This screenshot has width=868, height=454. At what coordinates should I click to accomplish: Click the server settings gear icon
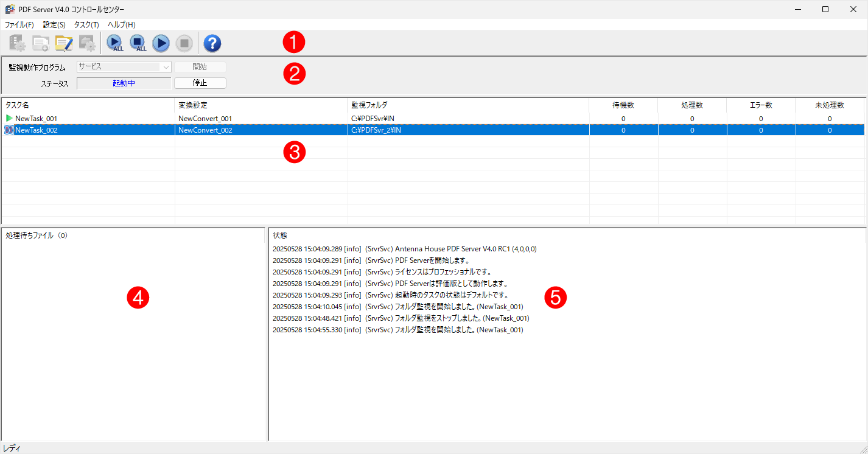17,43
